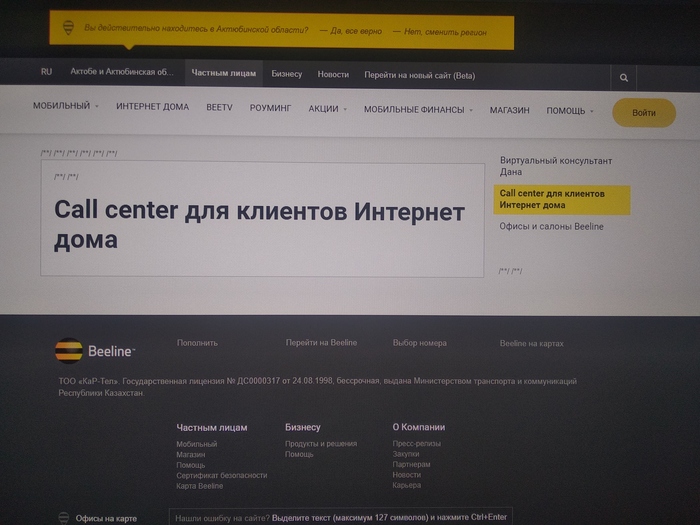The height and width of the screenshot is (525, 700).
Task: Click the ТОО «КаР-Тел» license text
Action: 317,387
